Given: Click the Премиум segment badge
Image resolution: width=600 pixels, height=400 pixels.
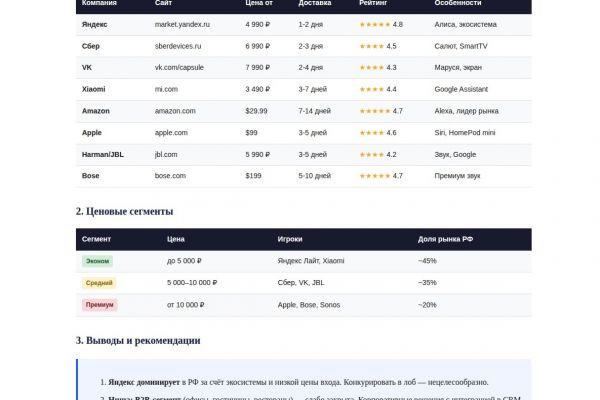Looking at the screenshot, I should [99, 305].
